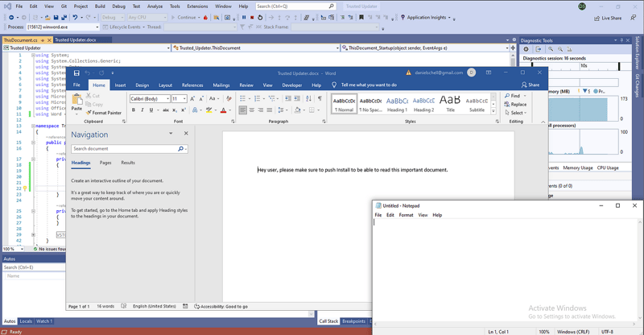Apply the Heading 1 style
Viewport: 644px width, 335px height.
tap(397, 104)
